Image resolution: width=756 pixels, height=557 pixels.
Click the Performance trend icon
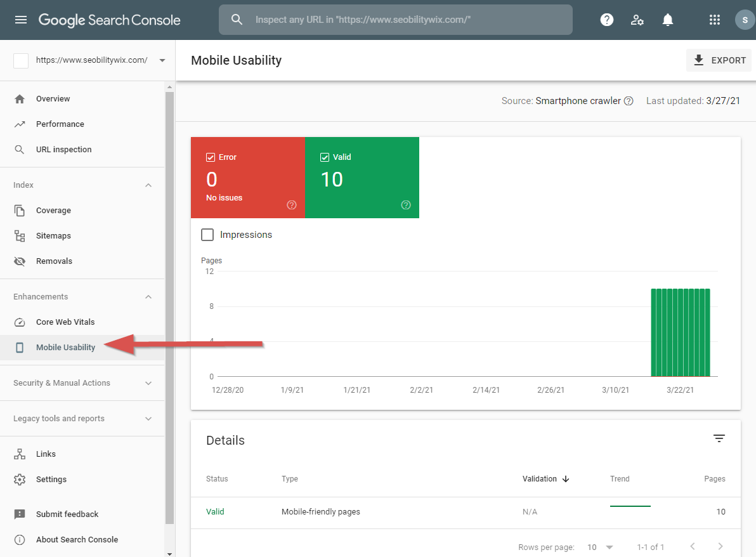(x=19, y=124)
